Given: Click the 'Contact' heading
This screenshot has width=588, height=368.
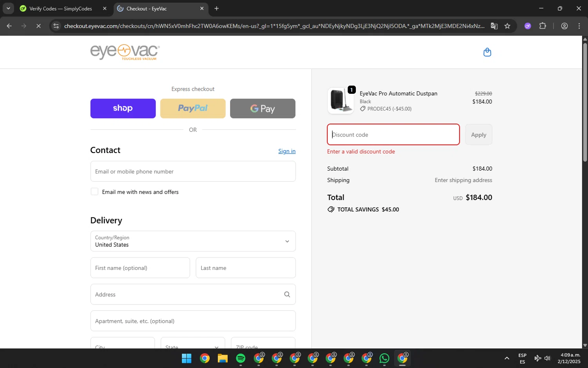Looking at the screenshot, I should [x=105, y=150].
